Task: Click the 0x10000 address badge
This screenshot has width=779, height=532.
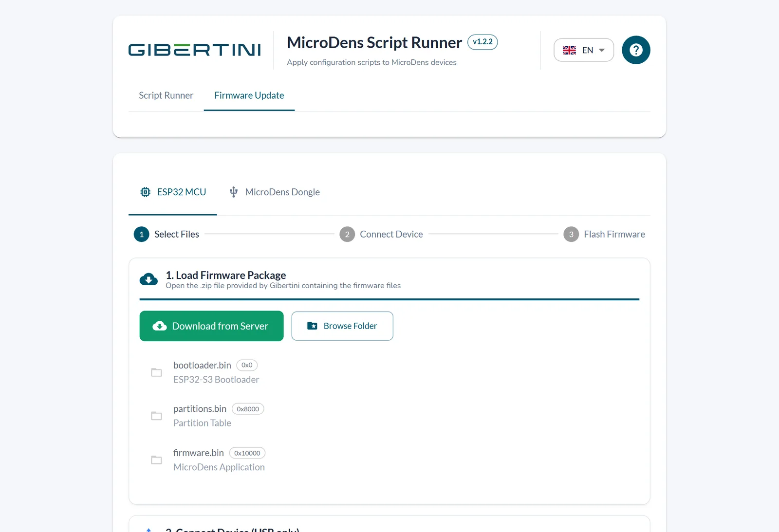Action: tap(247, 453)
